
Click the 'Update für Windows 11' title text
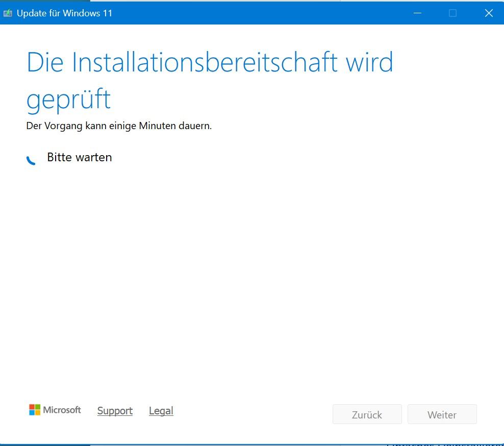click(x=64, y=13)
